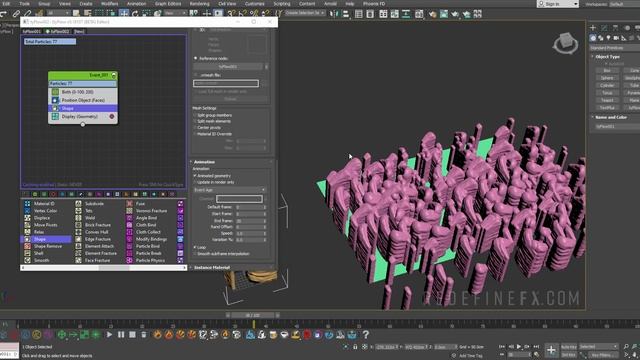Open the Graph Editors menu
The height and width of the screenshot is (360, 640).
click(168, 4)
